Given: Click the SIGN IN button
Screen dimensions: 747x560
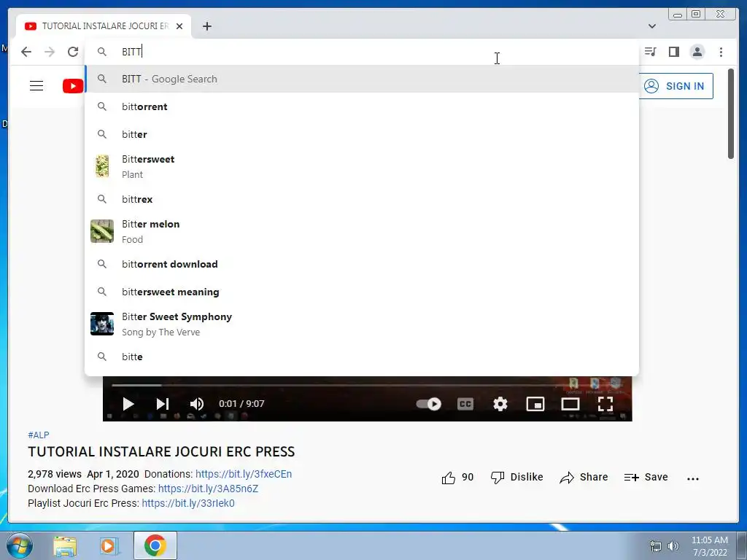Looking at the screenshot, I should pos(676,86).
